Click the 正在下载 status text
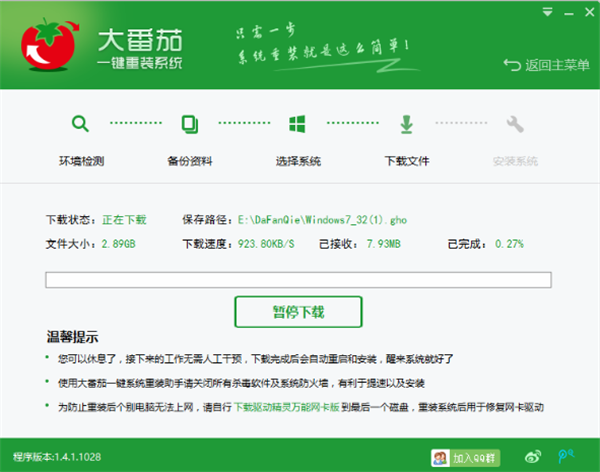The width and height of the screenshot is (600, 472). (124, 220)
